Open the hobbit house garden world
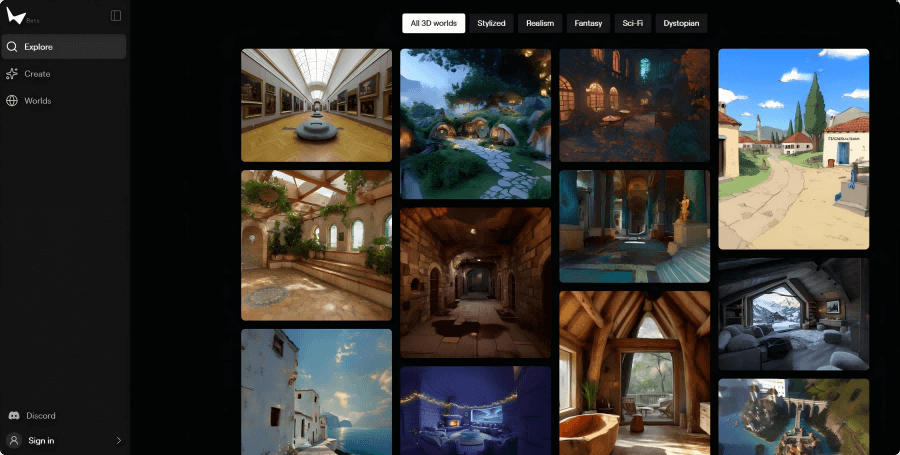The height and width of the screenshot is (455, 900). pos(475,124)
